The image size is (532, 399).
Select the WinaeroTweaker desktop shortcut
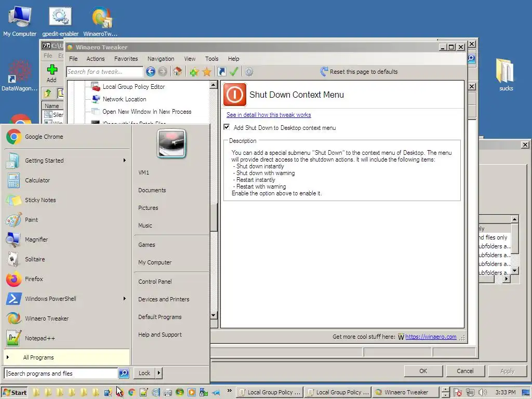click(x=100, y=21)
